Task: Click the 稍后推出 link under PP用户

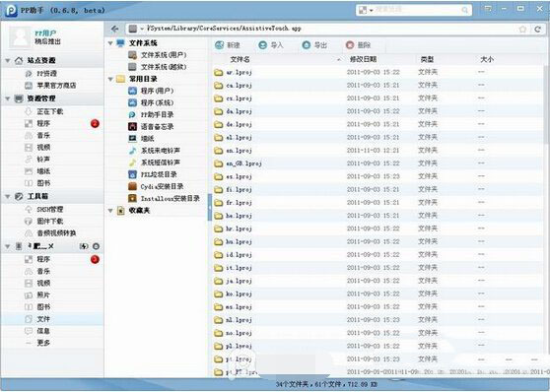Action: click(x=47, y=41)
